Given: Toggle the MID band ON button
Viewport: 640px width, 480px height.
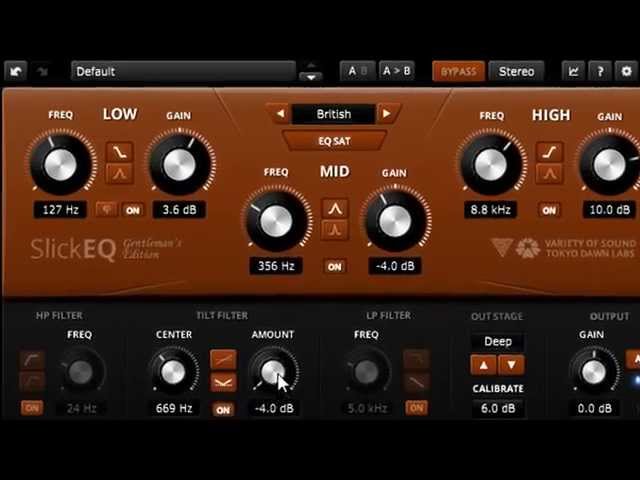Looking at the screenshot, I should (335, 267).
